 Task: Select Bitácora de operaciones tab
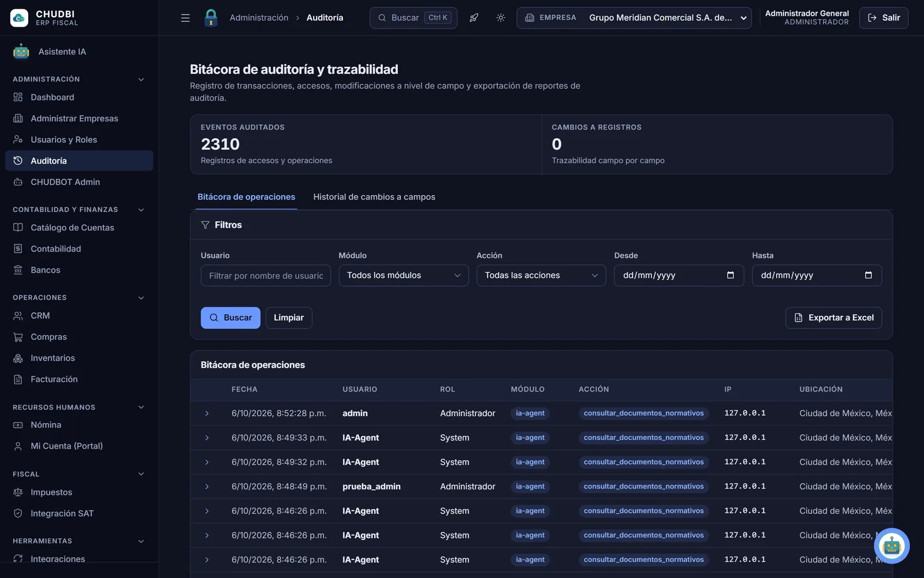tap(246, 197)
